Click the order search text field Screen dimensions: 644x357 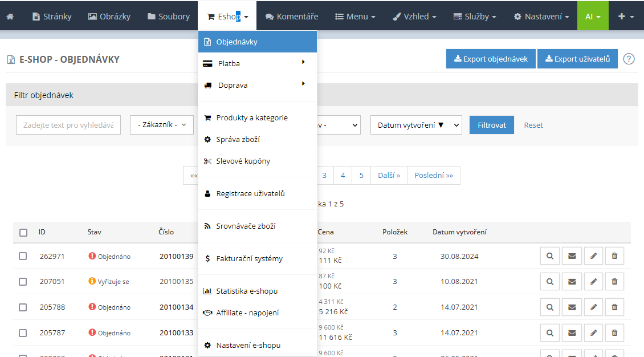[x=68, y=125]
